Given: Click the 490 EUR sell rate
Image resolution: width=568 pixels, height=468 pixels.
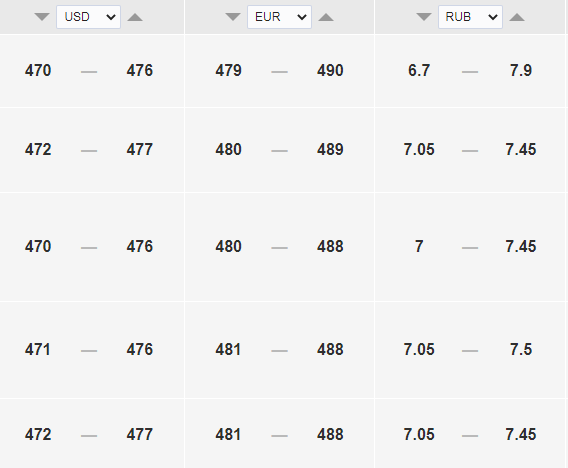Looking at the screenshot, I should 330,70.
